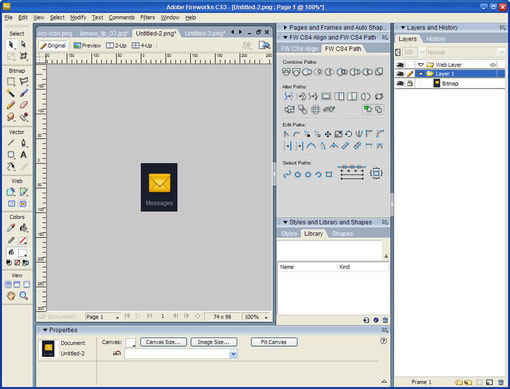Open the zoom level 100% dropdown

(x=256, y=317)
